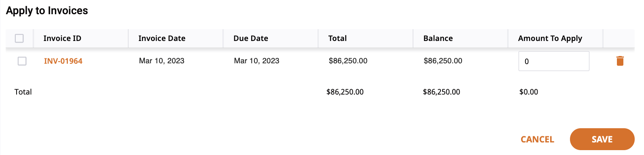
Task: Delete the INV-01964 row with trash icon
Action: 620,61
